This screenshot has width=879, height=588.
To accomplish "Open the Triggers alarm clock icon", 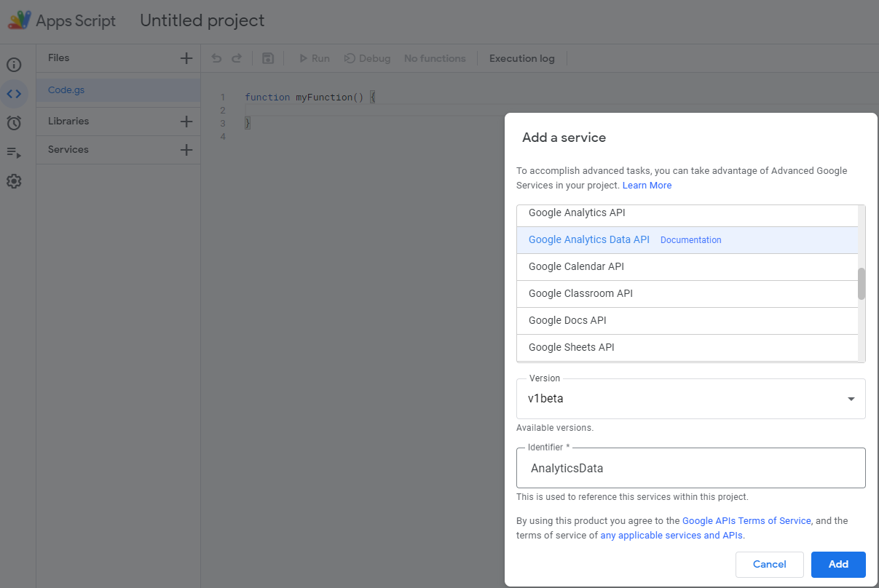I will click(14, 123).
